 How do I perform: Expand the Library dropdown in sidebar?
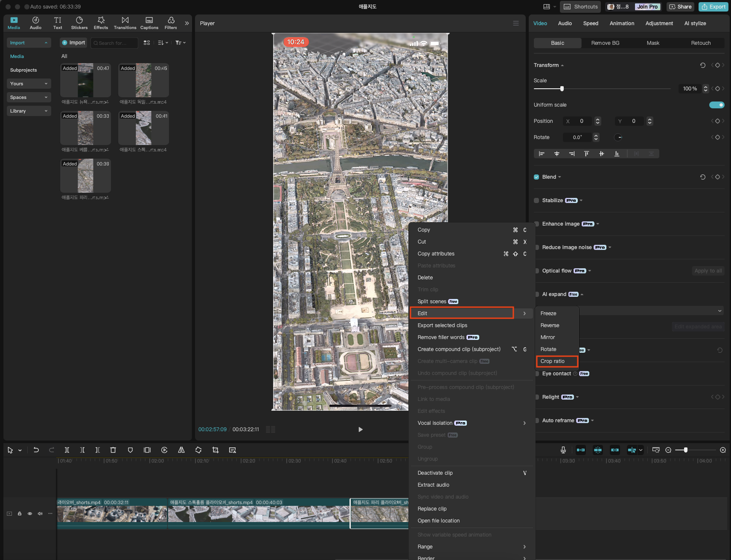tap(29, 111)
